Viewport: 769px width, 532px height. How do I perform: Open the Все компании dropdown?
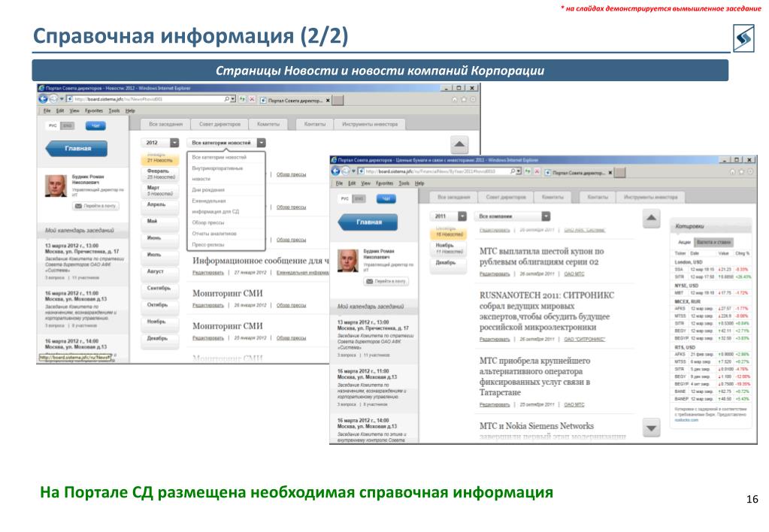coord(546,216)
